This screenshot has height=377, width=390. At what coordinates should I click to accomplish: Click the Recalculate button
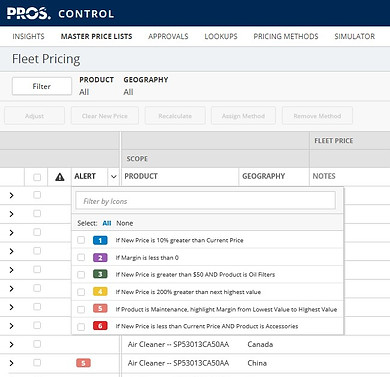(x=175, y=116)
